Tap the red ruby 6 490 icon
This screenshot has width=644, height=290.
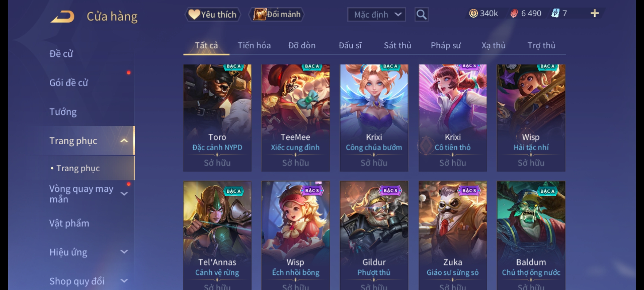tap(514, 13)
